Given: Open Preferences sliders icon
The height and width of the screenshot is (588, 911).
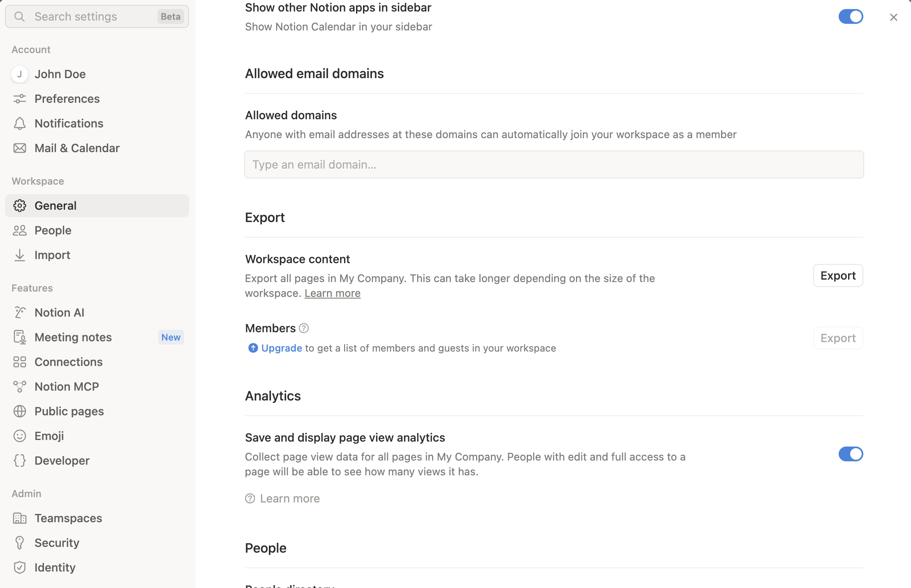Looking at the screenshot, I should click(20, 99).
